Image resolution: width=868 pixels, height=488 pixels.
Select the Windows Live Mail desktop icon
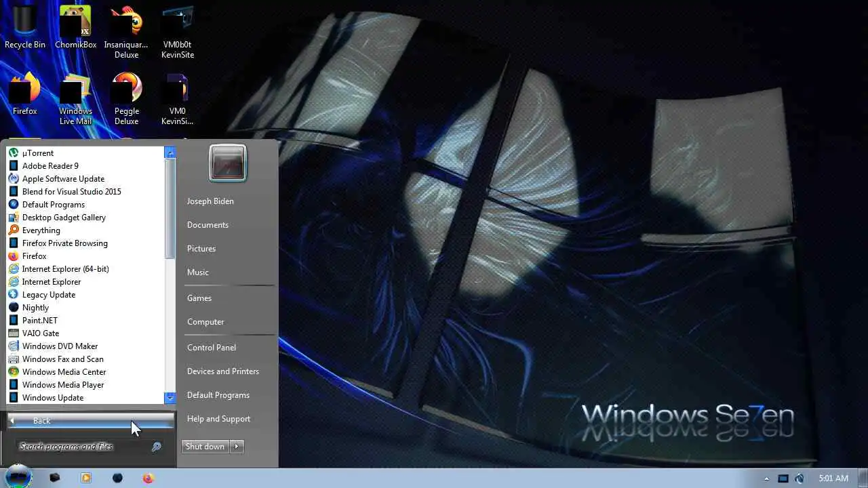pyautogui.click(x=75, y=99)
